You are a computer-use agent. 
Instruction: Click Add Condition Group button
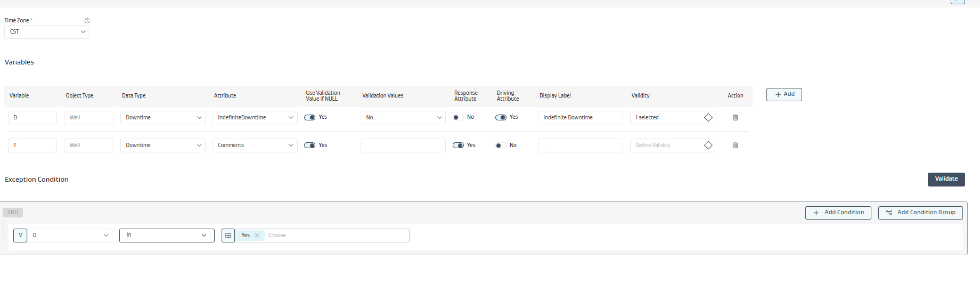(920, 213)
